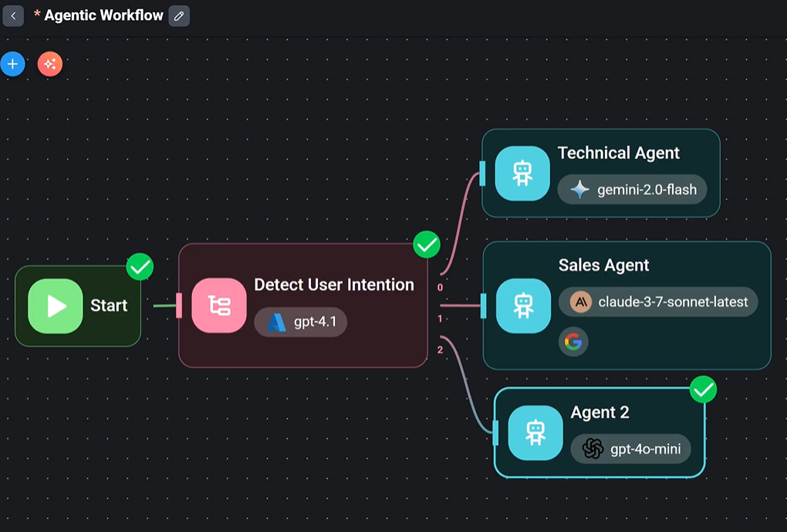Image resolution: width=787 pixels, height=532 pixels.
Task: Click the input handle on Sales Agent node
Action: [x=483, y=306]
